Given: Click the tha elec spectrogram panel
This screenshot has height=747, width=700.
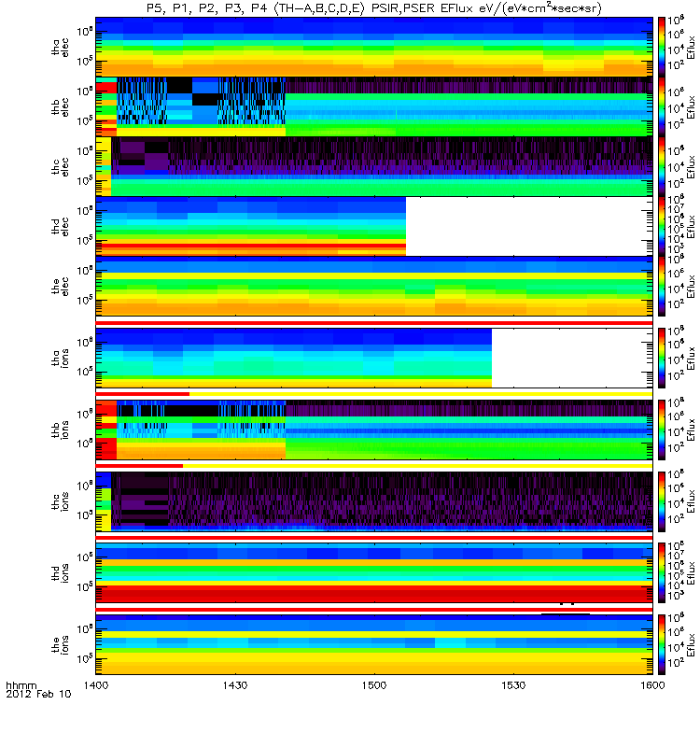Looking at the screenshot, I should click(374, 47).
